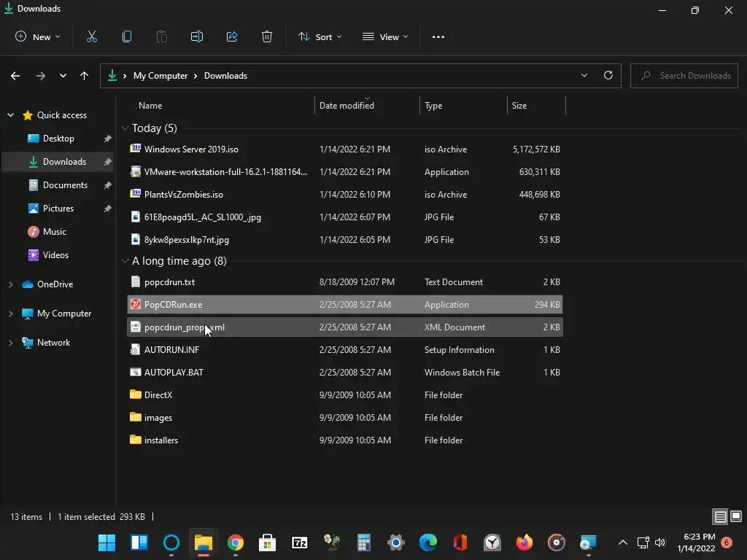Select Documents in Quick access
Screen dimensions: 747x560
[x=57, y=185]
